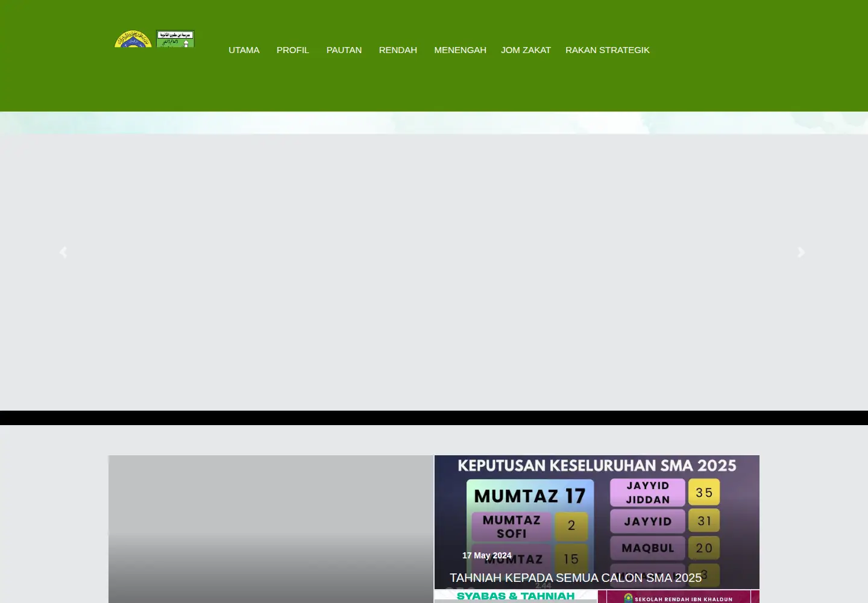Open the RENDAH menu item

[398, 50]
